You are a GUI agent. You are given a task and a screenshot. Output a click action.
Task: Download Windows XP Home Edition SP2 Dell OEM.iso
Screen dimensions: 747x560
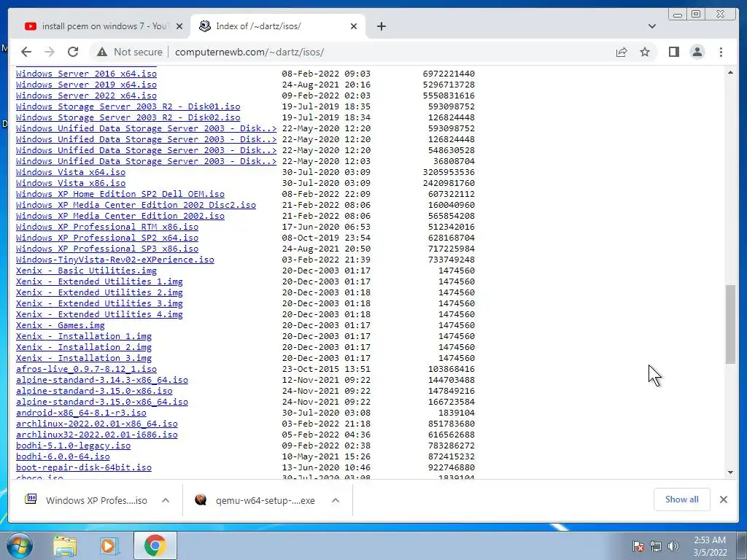(120, 194)
